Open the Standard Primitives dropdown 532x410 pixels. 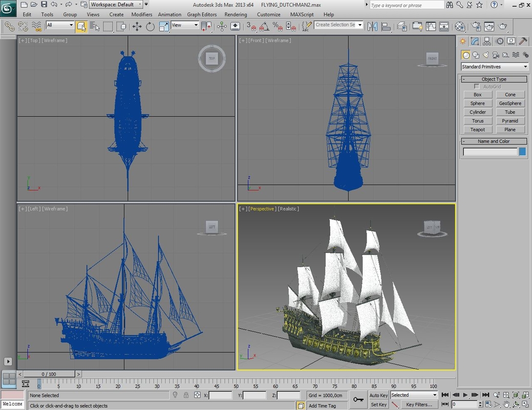494,67
